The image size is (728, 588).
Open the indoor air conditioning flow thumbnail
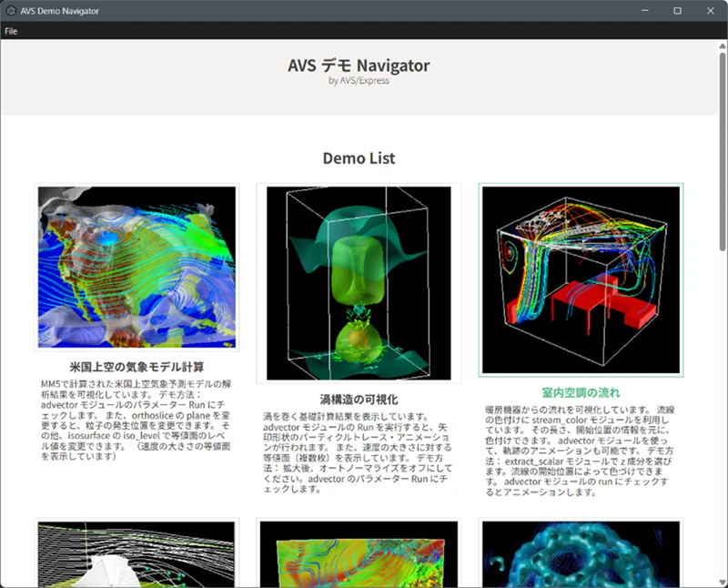581,280
